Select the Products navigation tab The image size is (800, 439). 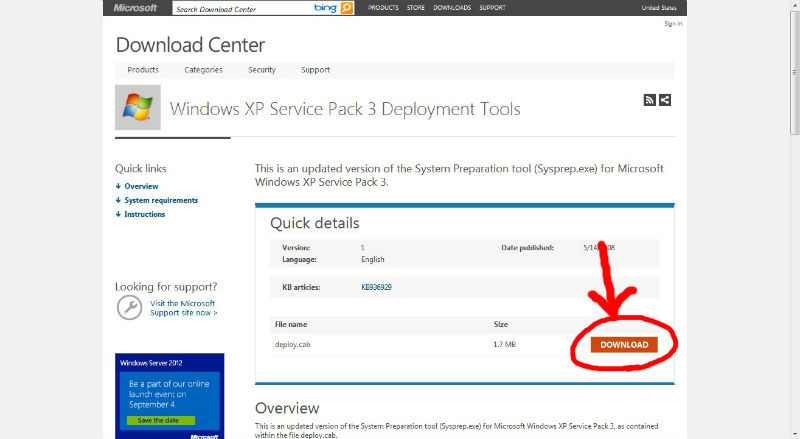(143, 70)
